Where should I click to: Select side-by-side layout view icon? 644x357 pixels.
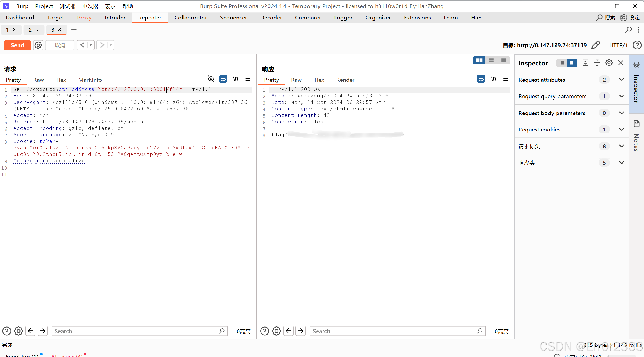tap(479, 61)
